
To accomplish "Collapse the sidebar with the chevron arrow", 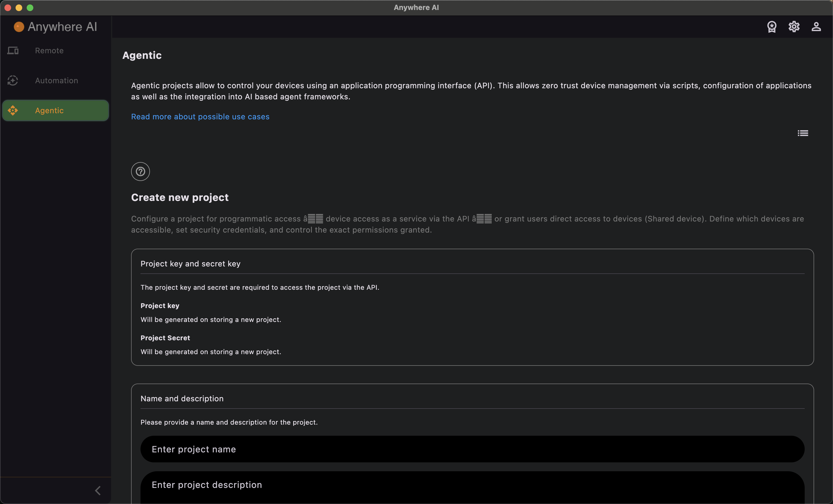I will [98, 490].
